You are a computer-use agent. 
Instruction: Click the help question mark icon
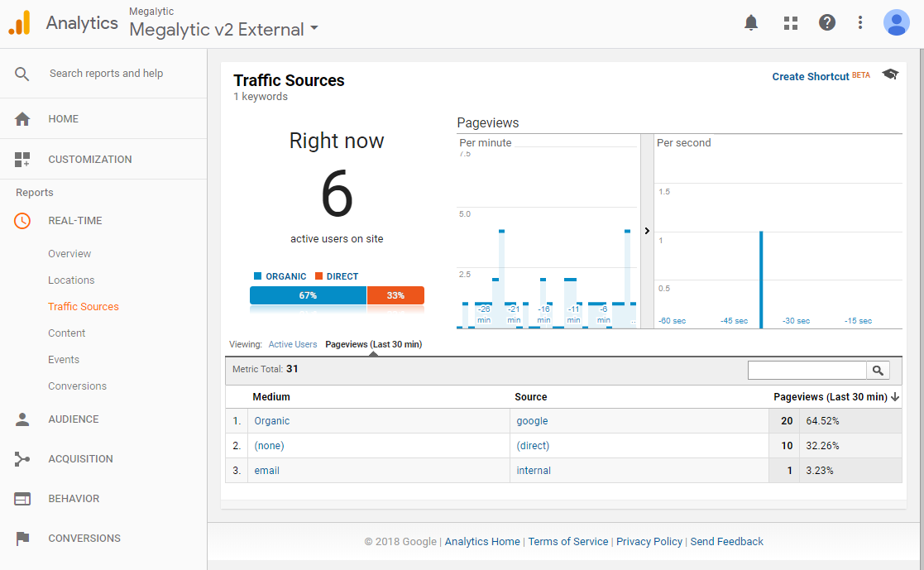826,22
